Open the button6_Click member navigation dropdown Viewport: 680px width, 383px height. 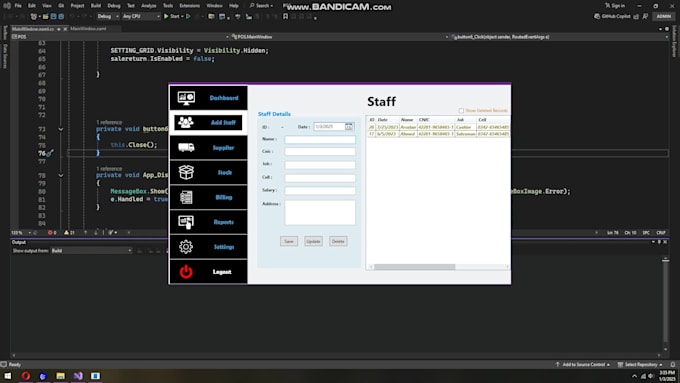coord(559,37)
